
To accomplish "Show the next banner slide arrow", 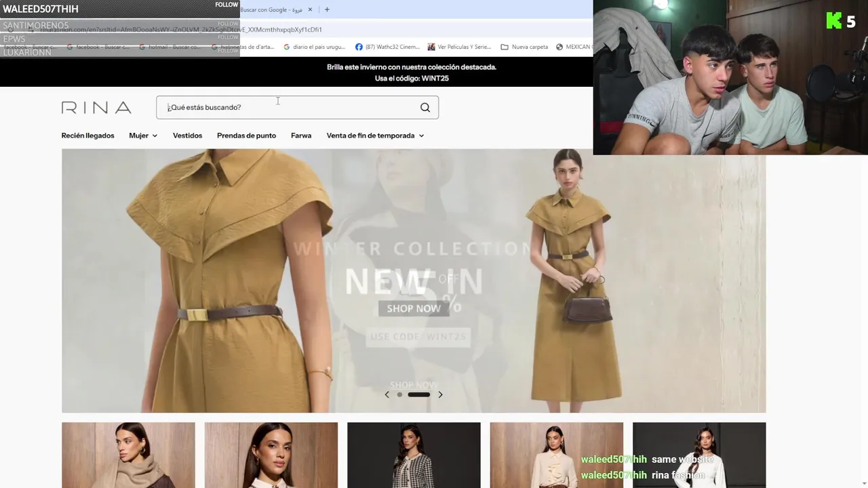I will click(x=440, y=394).
